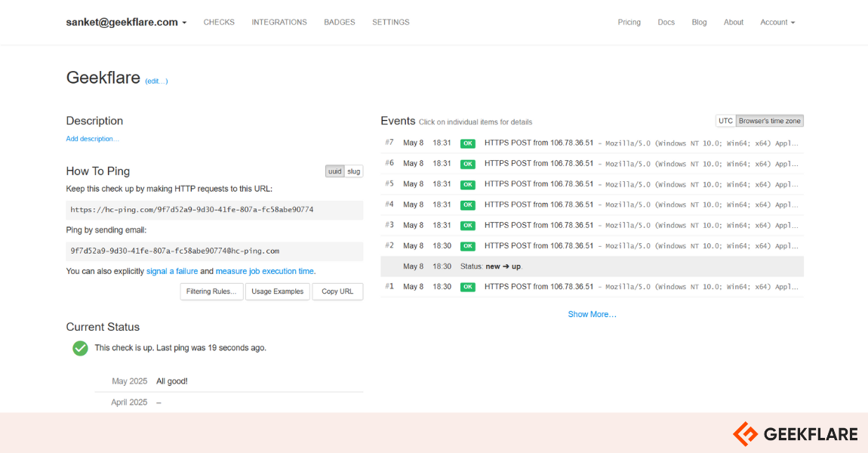Select Browser's time zone toggle
The height and width of the screenshot is (453, 868).
[x=769, y=121]
